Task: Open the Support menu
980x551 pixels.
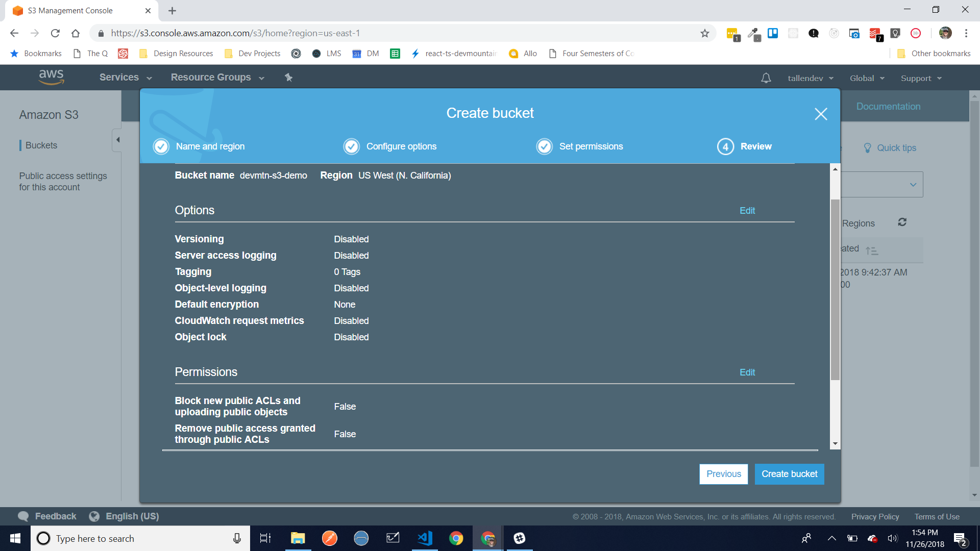Action: click(x=921, y=78)
